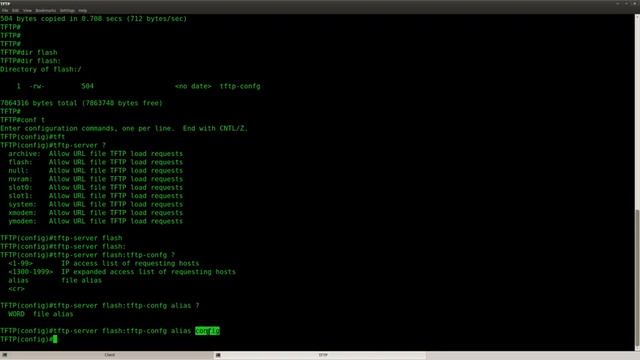Open the View menu
Image resolution: width=640 pixels, height=360 pixels.
pos(27,10)
